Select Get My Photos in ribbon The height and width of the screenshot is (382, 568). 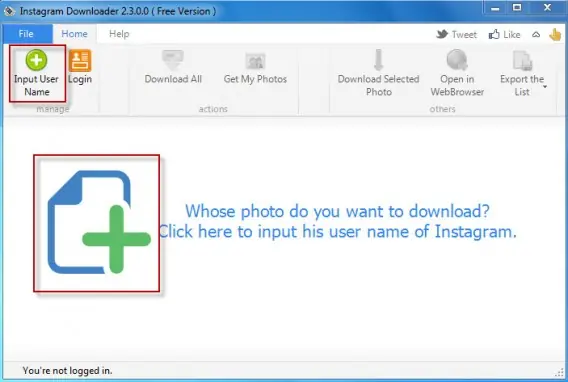point(255,67)
